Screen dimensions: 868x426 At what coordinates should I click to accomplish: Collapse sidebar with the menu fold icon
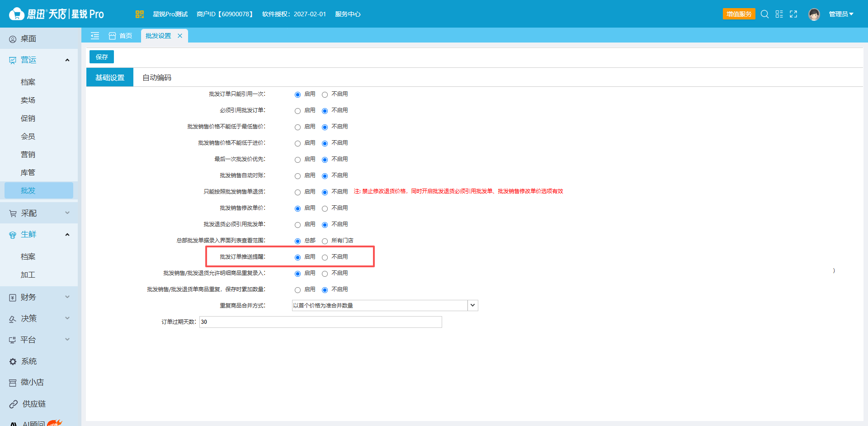click(95, 36)
